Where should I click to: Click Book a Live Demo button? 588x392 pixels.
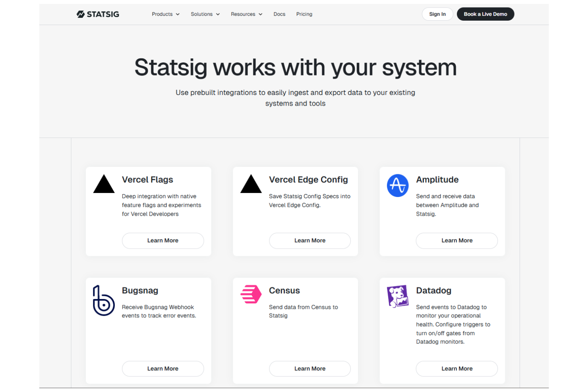pos(485,14)
